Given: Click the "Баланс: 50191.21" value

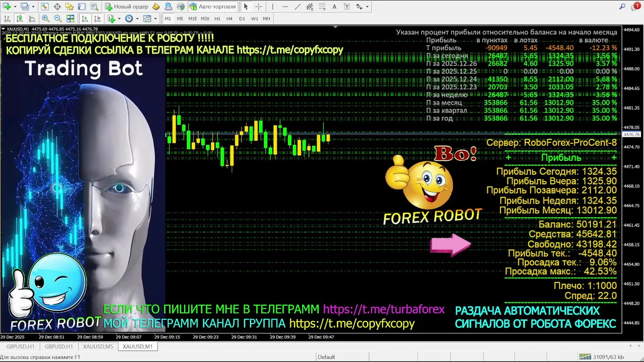Looking at the screenshot, I should tap(578, 224).
